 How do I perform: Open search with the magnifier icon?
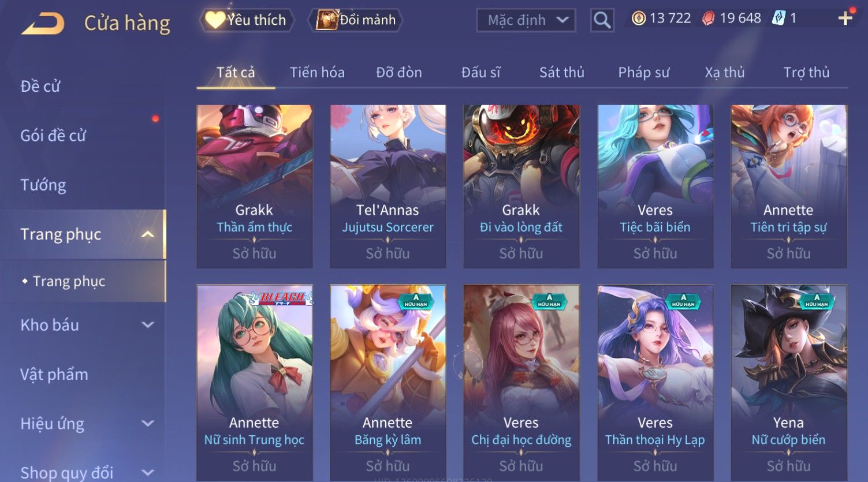point(602,20)
